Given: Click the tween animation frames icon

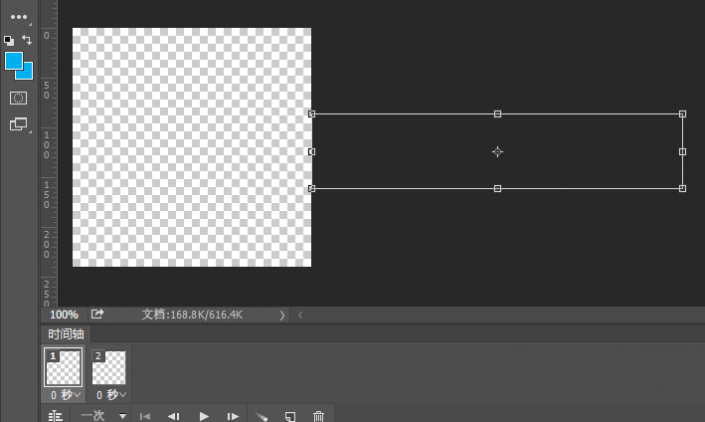Looking at the screenshot, I should click(261, 417).
